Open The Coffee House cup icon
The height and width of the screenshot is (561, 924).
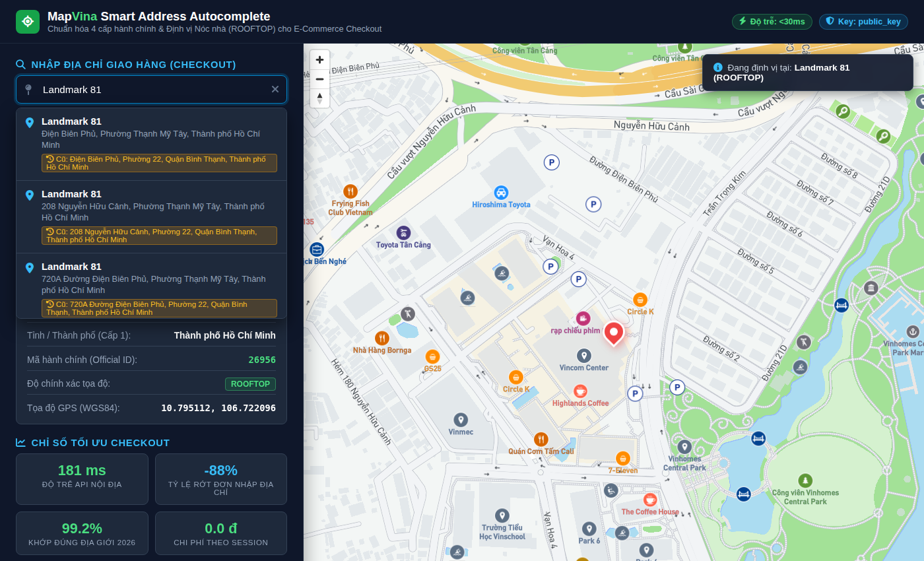pos(650,500)
